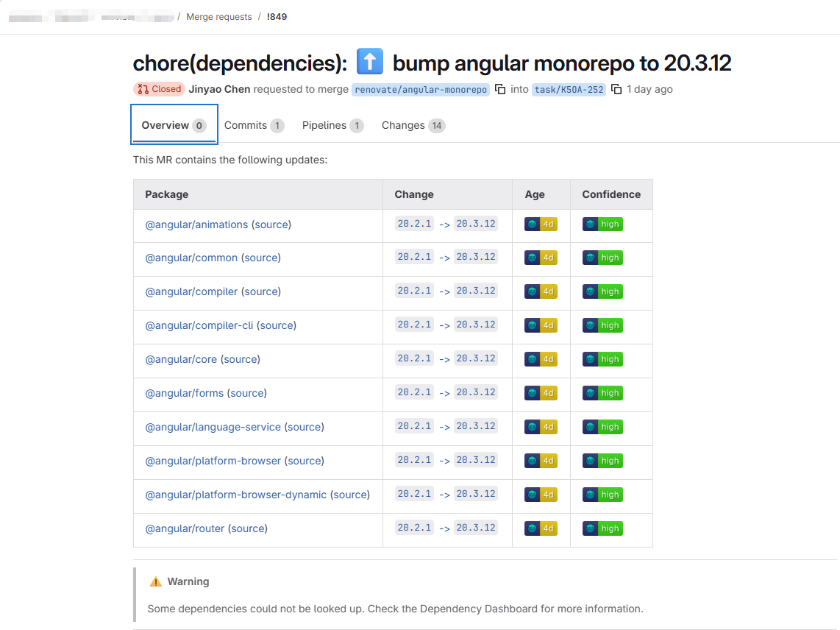The width and height of the screenshot is (840, 630).
Task: Click the Dependency Dashboard warning message text
Action: (x=395, y=609)
